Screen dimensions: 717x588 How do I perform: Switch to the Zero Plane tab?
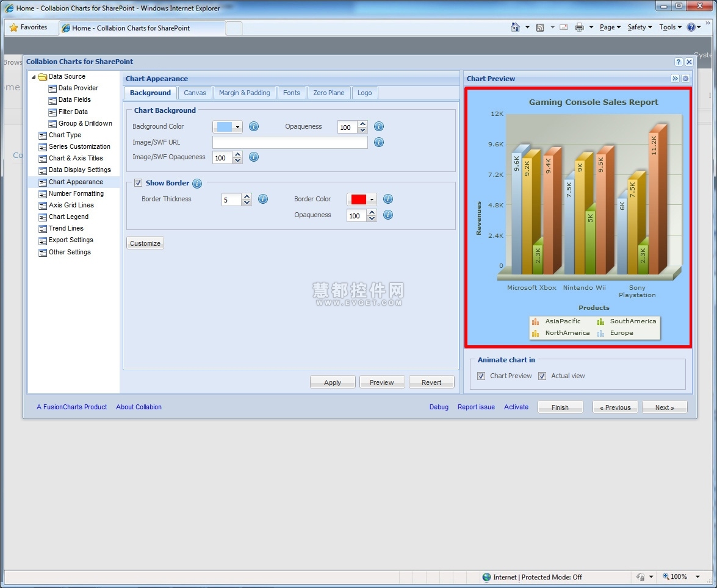point(329,93)
